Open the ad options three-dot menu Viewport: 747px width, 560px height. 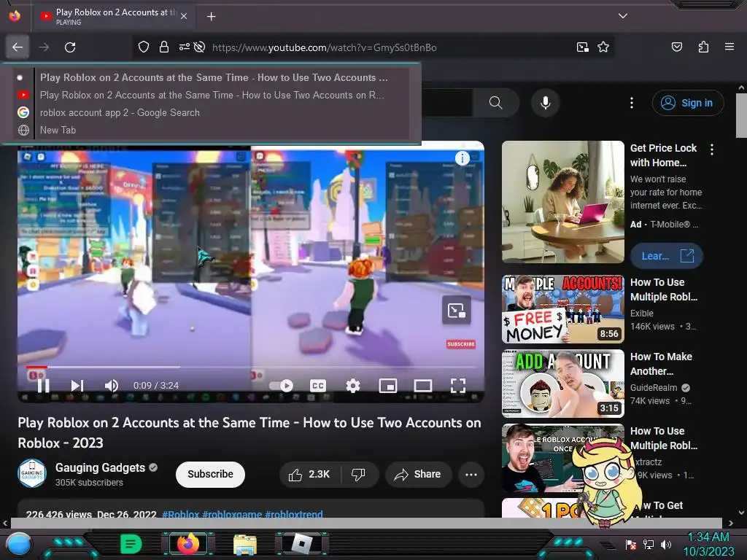click(712, 149)
